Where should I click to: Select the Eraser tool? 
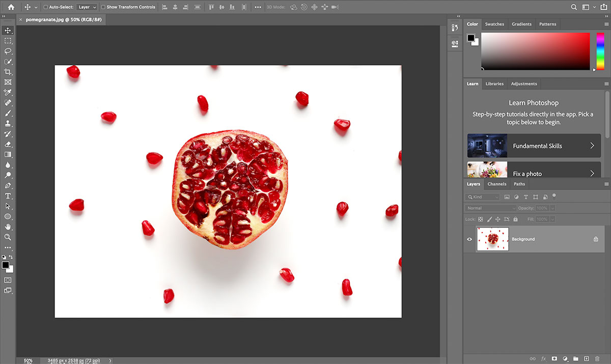coord(8,144)
